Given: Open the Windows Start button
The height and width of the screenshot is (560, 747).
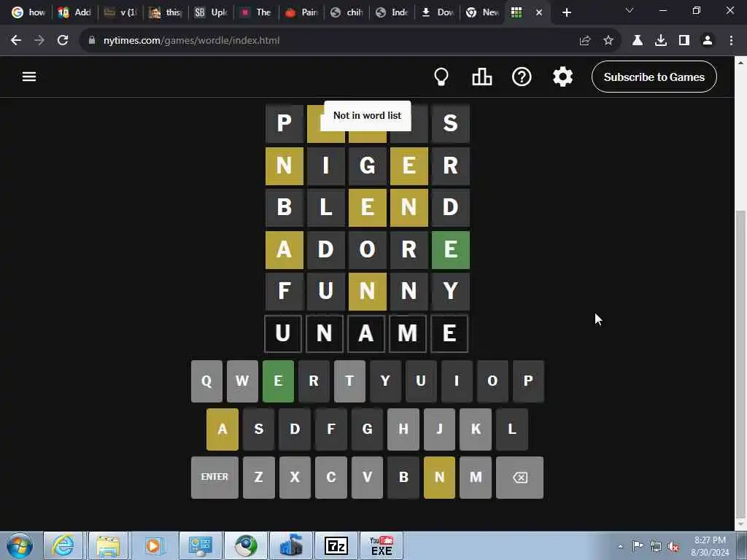Looking at the screenshot, I should coord(20,545).
